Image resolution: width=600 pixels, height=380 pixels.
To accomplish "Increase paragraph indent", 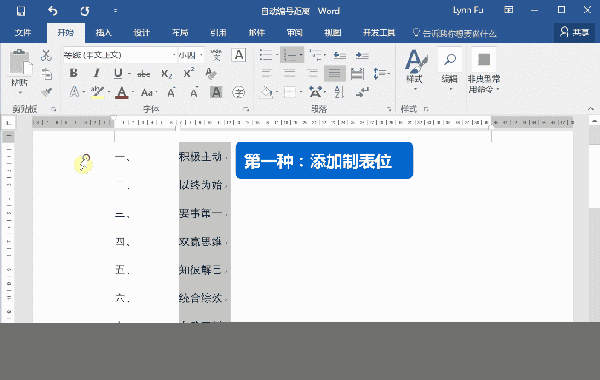I will (362, 55).
